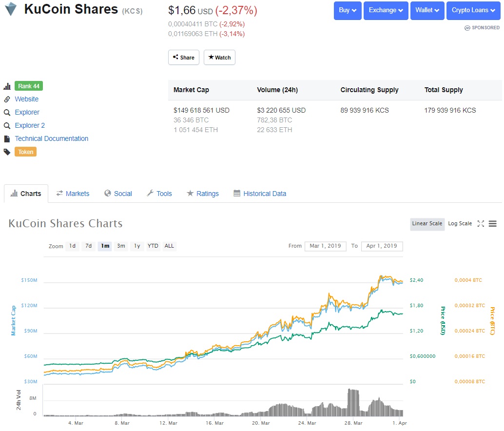Click total supply 179 939 916 KCS
Image resolution: width=504 pixels, height=431 pixels.
[x=450, y=111]
